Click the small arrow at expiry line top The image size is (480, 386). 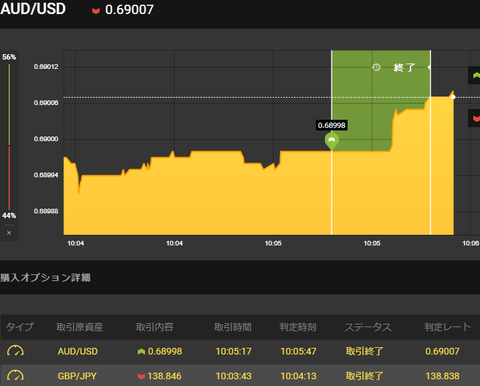429,67
